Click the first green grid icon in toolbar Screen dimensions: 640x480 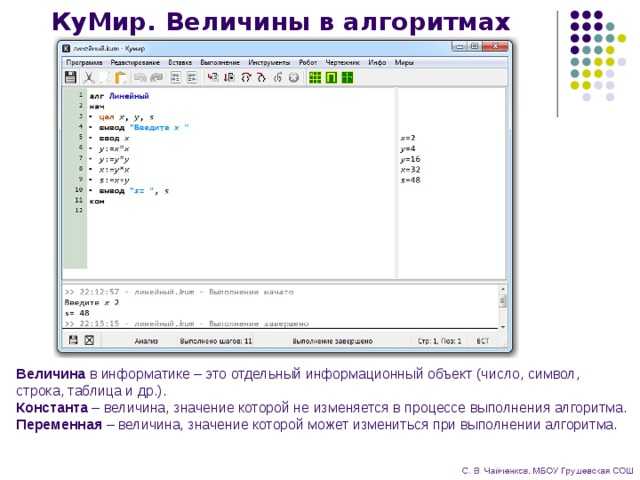click(x=314, y=77)
